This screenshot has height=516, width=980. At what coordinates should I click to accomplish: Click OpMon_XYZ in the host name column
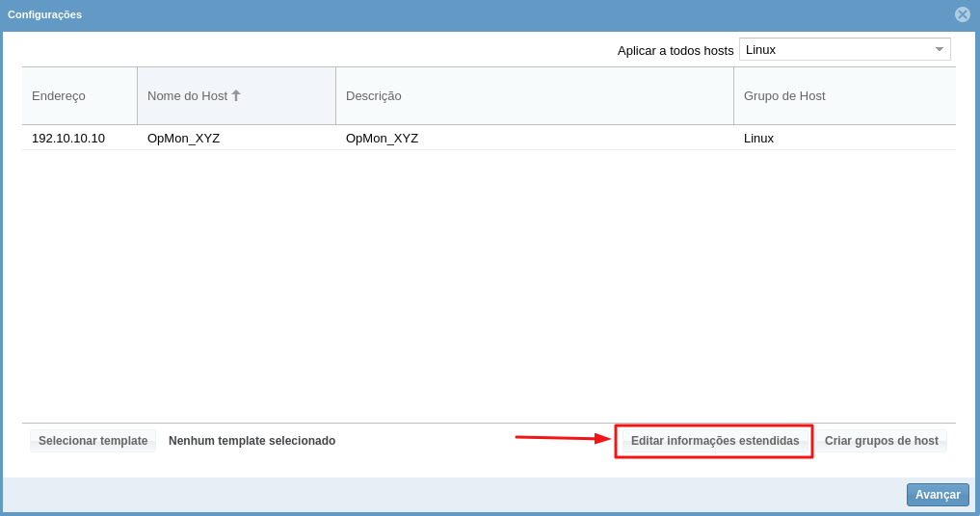184,138
